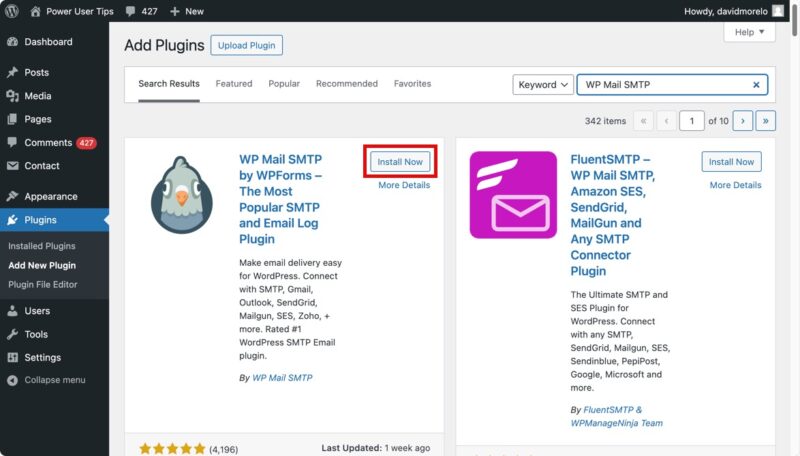The image size is (800, 456).
Task: Open Plugin File Editor submenu item
Action: point(43,285)
